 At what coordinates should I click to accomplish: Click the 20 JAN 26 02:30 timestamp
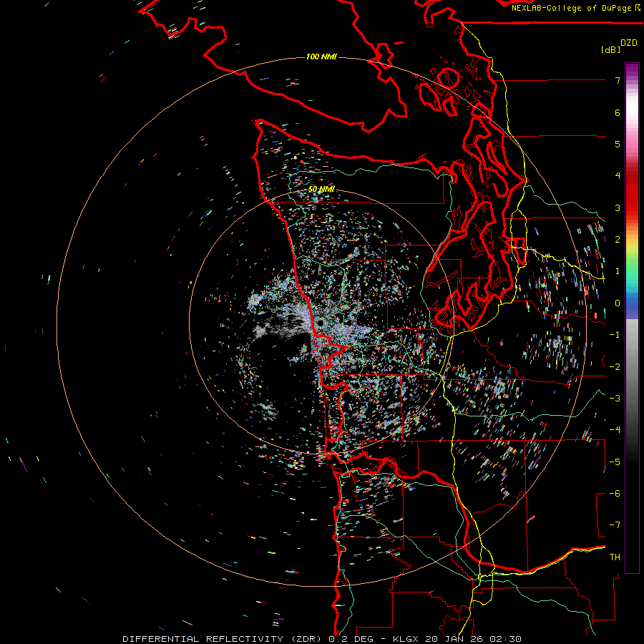pyautogui.click(x=472, y=639)
